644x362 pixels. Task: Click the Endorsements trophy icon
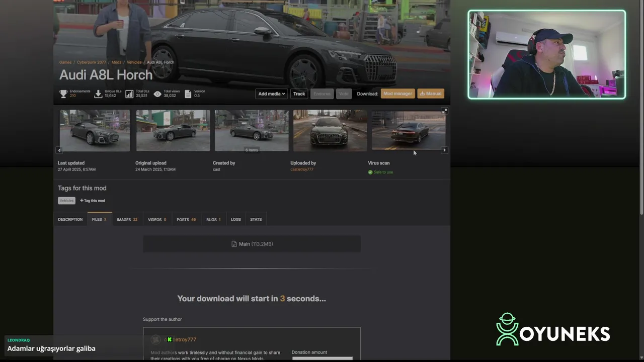click(63, 94)
